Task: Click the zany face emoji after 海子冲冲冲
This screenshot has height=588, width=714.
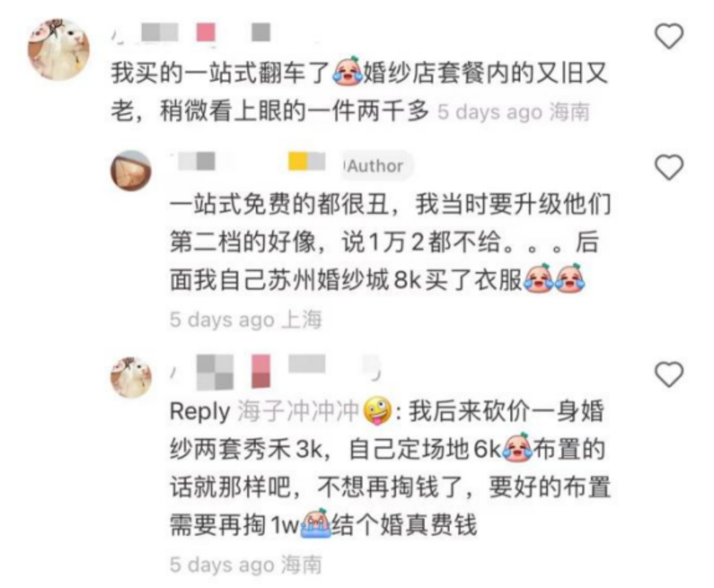Action: [x=377, y=410]
